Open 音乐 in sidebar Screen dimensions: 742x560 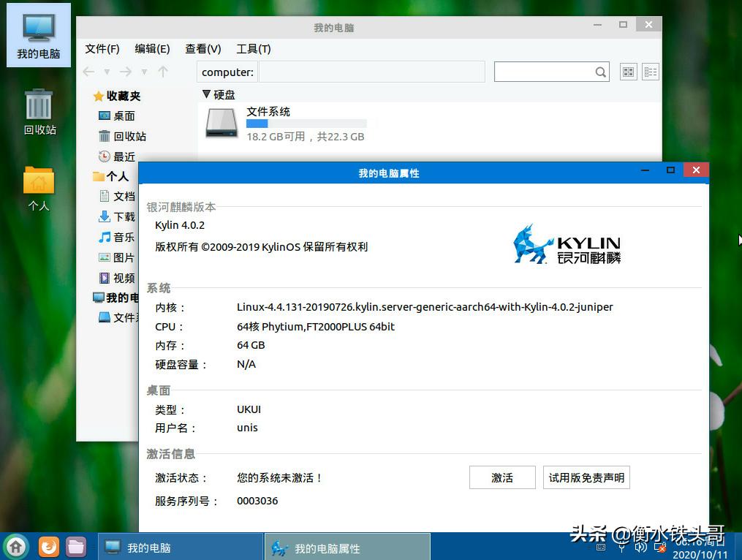[117, 237]
